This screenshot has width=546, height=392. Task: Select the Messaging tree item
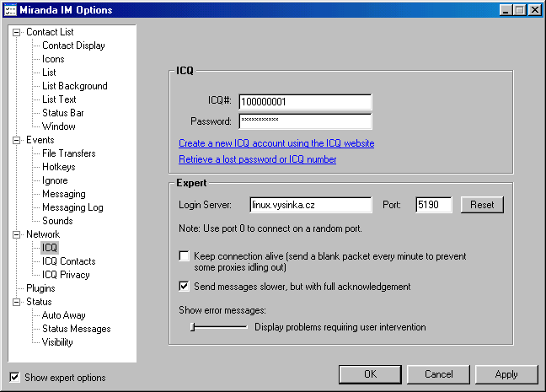[x=64, y=194]
